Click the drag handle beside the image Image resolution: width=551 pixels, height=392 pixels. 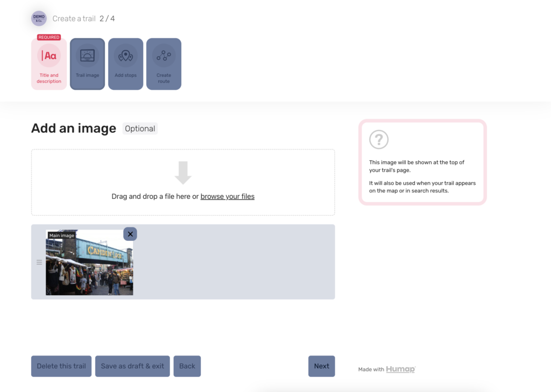coord(39,262)
